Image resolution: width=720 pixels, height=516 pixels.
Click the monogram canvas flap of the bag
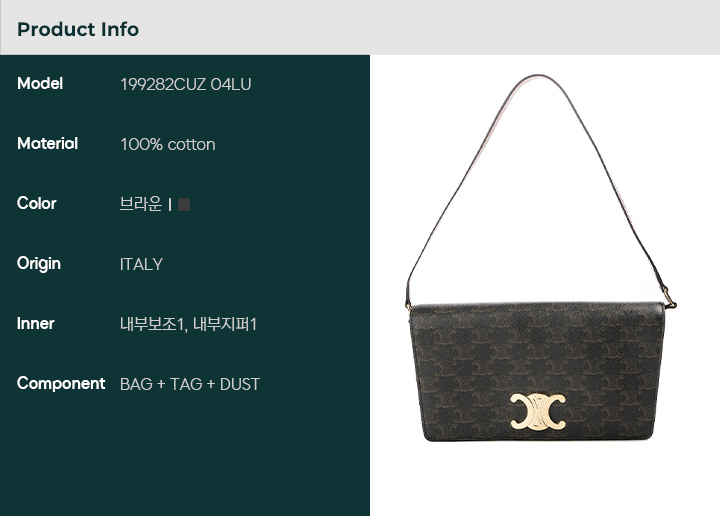pyautogui.click(x=537, y=372)
